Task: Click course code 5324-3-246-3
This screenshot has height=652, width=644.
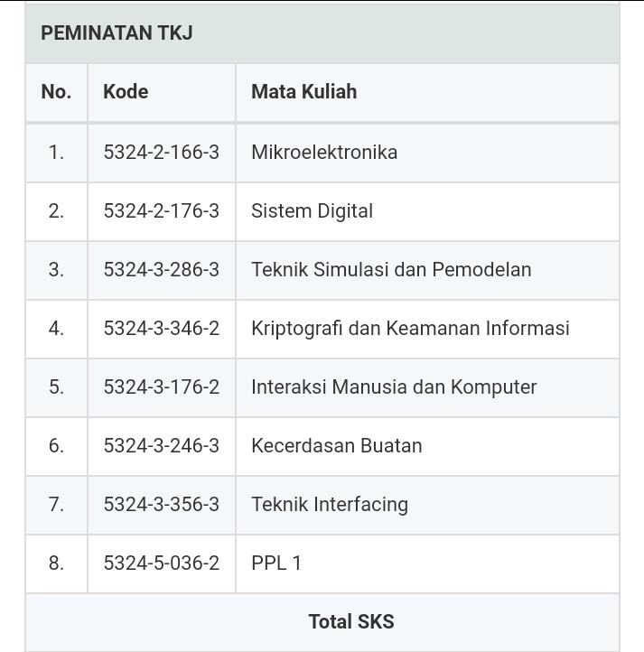Action: click(161, 445)
